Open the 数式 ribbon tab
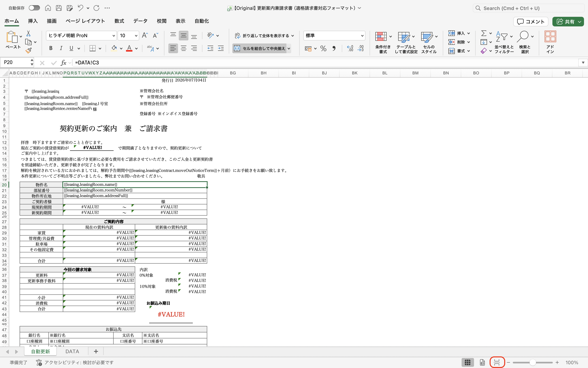The height and width of the screenshot is (368, 588). pos(119,21)
